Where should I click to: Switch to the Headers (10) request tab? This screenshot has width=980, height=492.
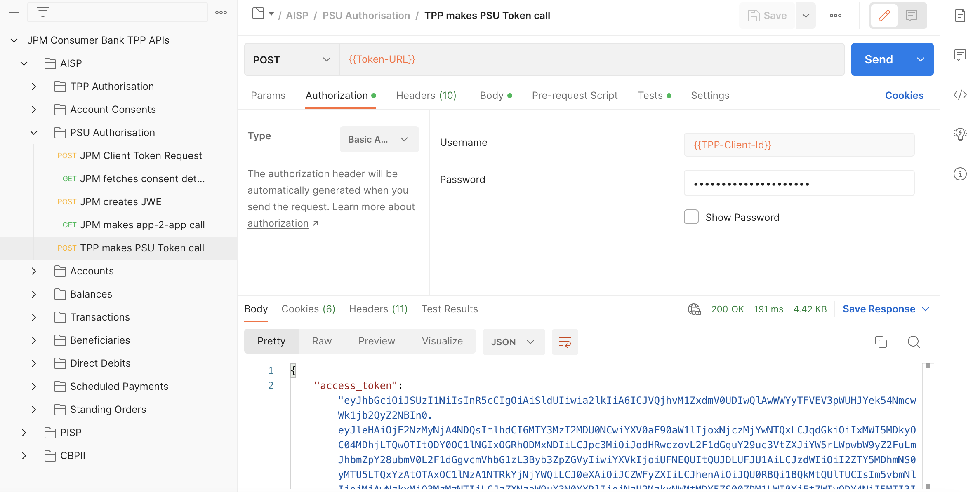[426, 96]
